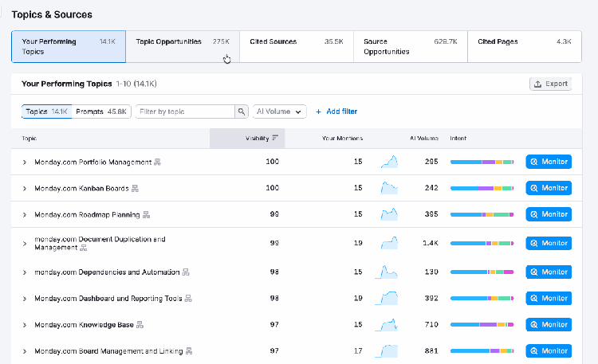Image resolution: width=598 pixels, height=364 pixels.
Task: Monitor Board Management and Linking topic
Action: click(549, 351)
